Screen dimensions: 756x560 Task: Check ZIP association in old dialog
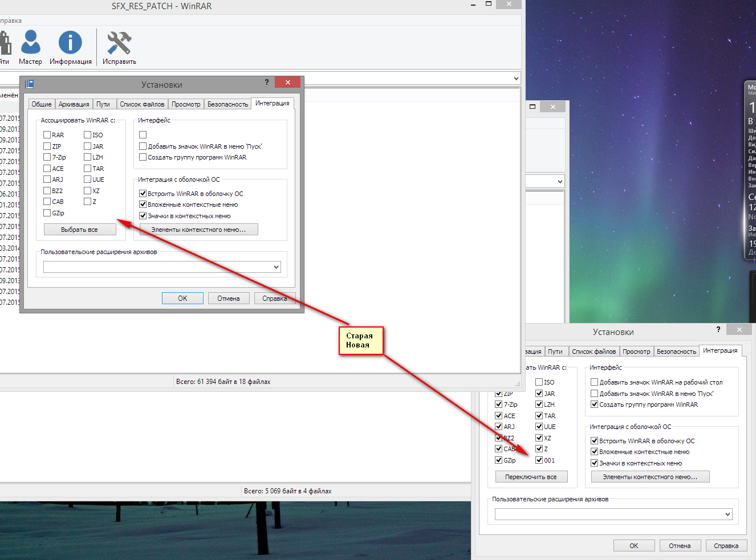coord(47,146)
